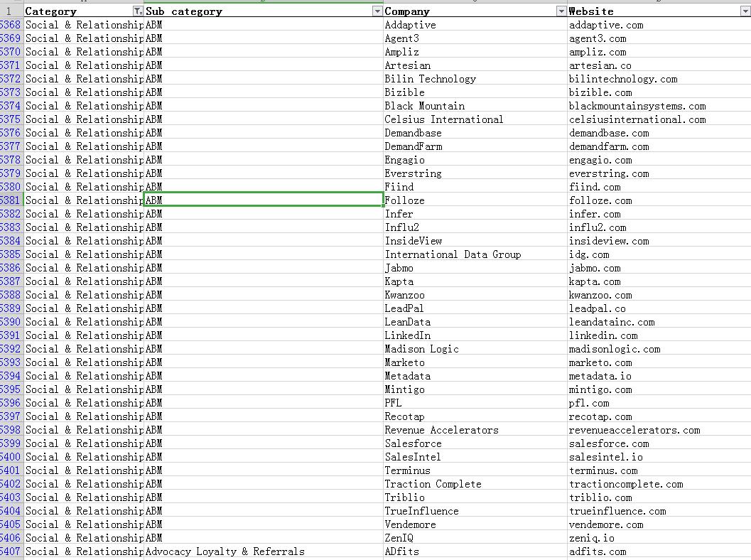Click the Engagio company cell

point(475,159)
